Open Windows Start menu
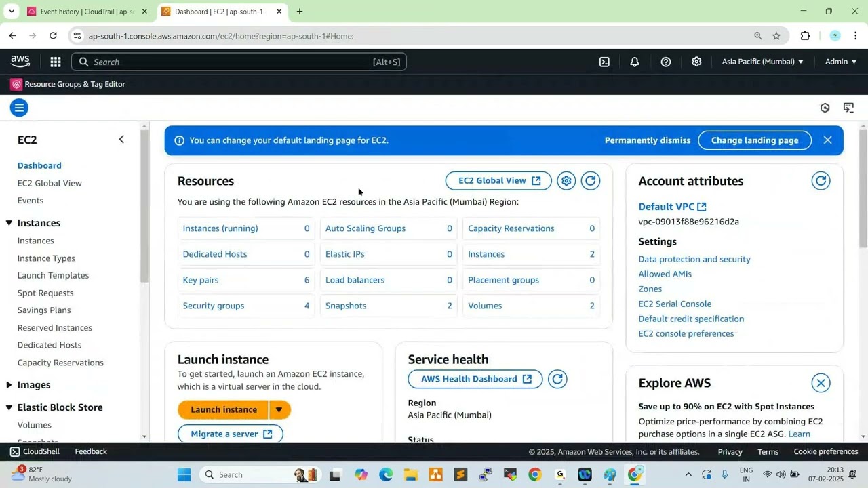 tap(184, 474)
